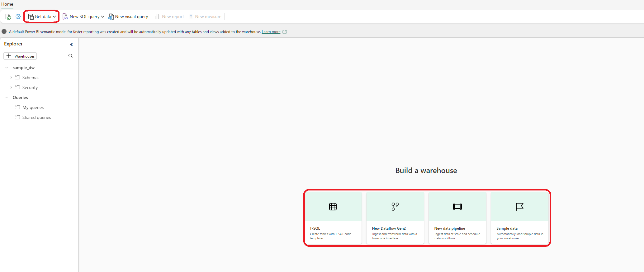Click the add Warehouses button
The height and width of the screenshot is (272, 644).
(20, 56)
